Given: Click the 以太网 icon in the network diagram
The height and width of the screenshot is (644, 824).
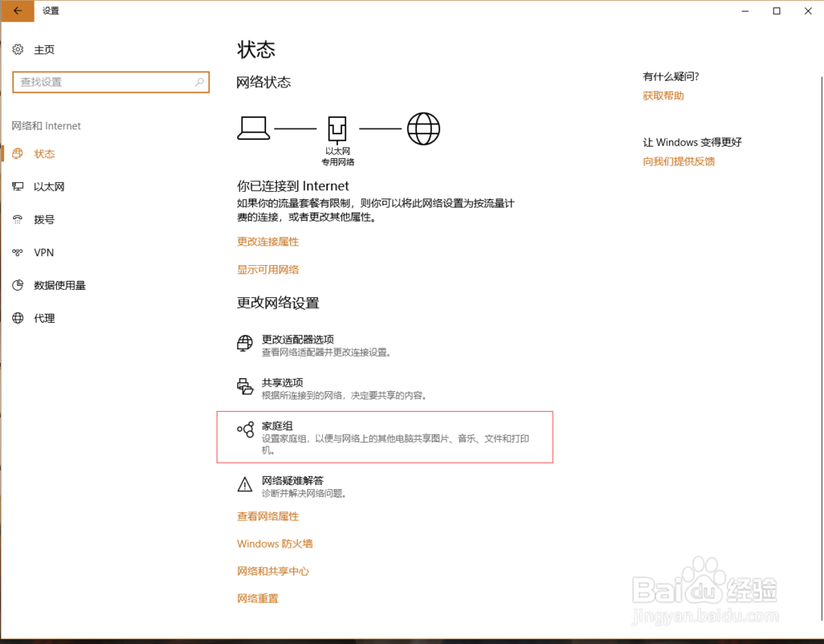Looking at the screenshot, I should 338,128.
